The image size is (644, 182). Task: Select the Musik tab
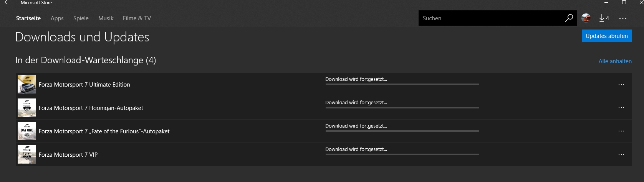pos(106,18)
